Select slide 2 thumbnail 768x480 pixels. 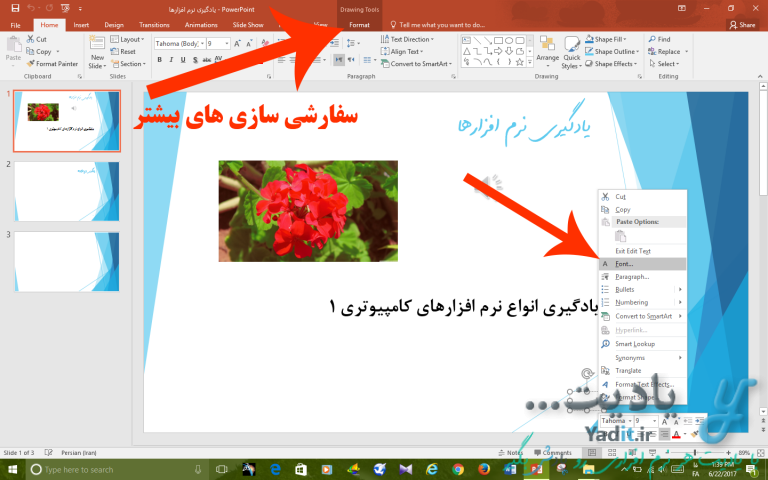tap(67, 192)
